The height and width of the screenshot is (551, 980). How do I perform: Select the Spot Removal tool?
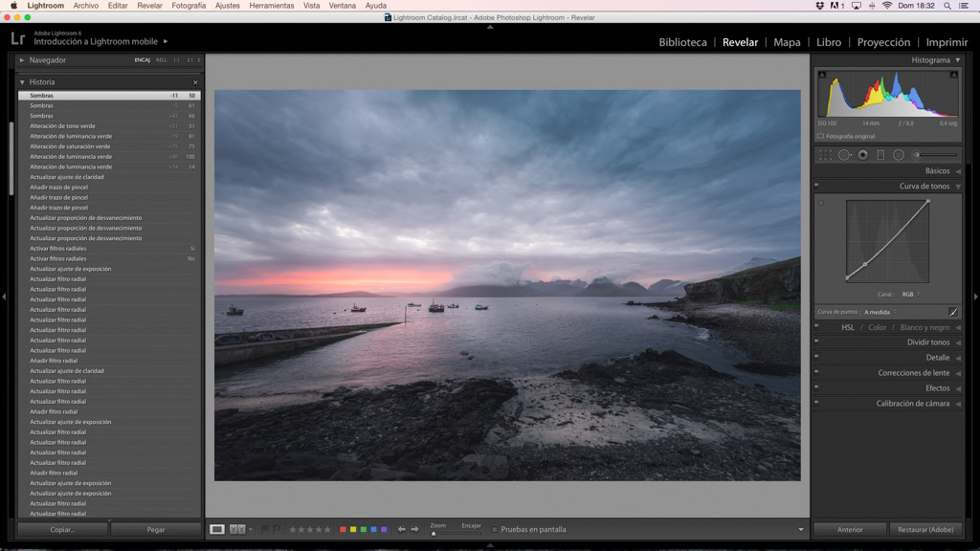point(844,155)
